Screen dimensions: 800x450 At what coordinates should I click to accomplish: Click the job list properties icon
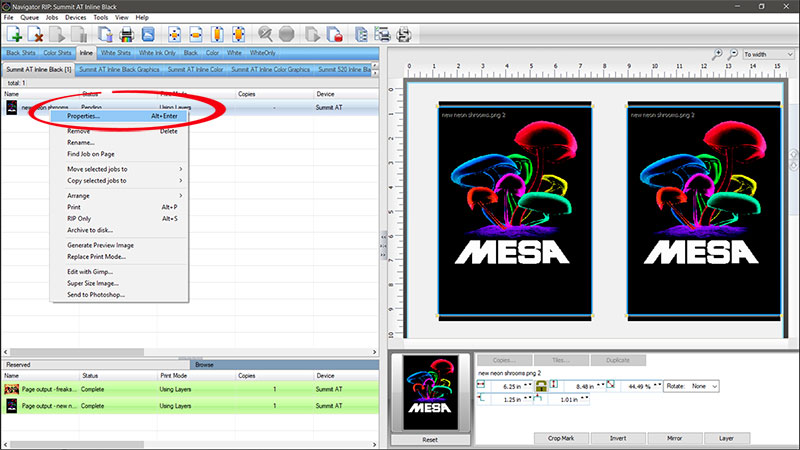point(361,34)
